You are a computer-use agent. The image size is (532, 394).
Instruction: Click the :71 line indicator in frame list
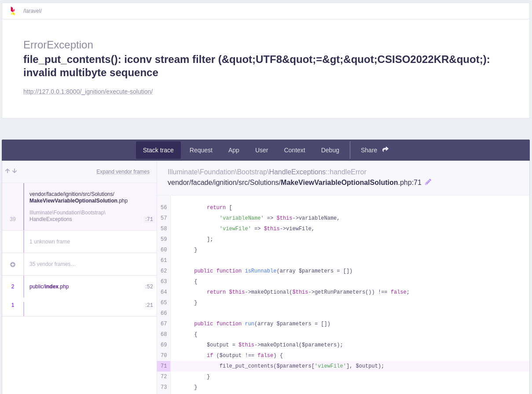click(x=149, y=219)
